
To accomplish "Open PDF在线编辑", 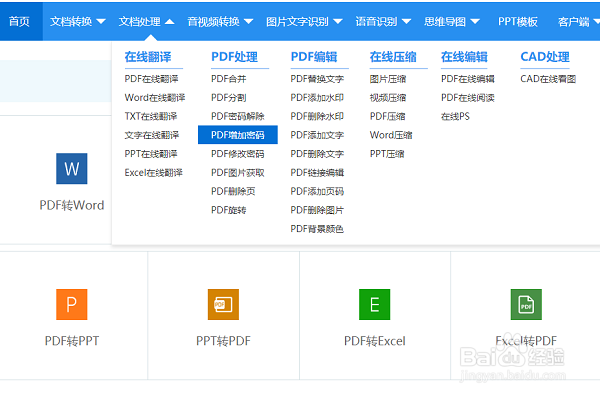I will 468,79.
